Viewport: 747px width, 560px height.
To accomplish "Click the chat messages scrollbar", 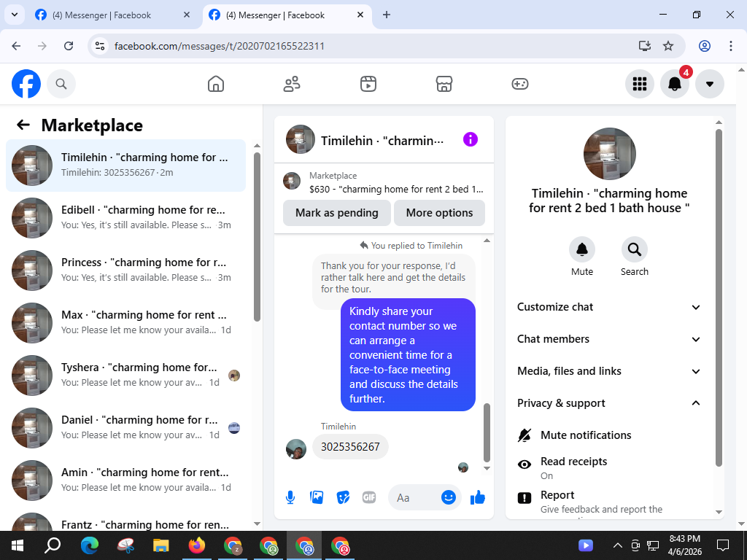I will (487, 433).
